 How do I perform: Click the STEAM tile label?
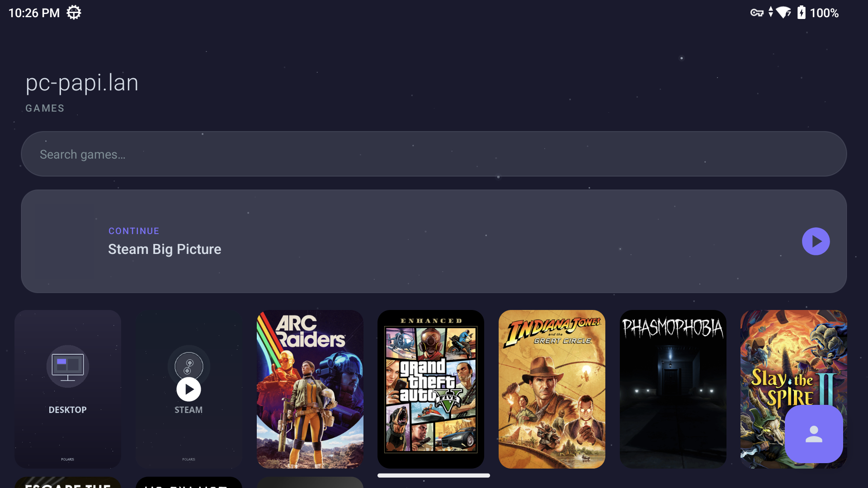pos(189,410)
